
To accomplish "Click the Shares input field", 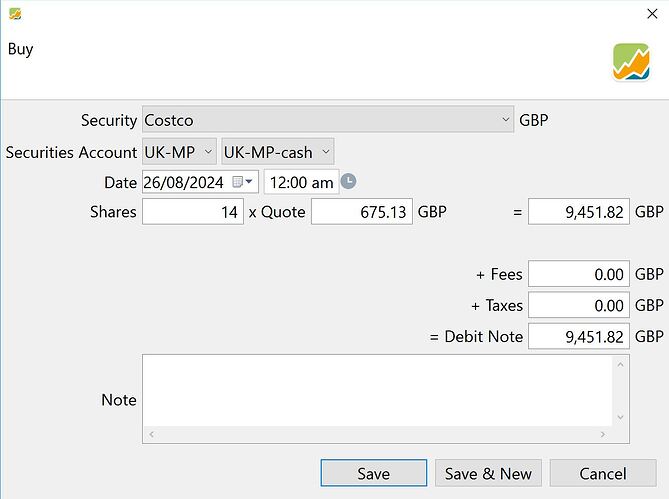I will (193, 212).
